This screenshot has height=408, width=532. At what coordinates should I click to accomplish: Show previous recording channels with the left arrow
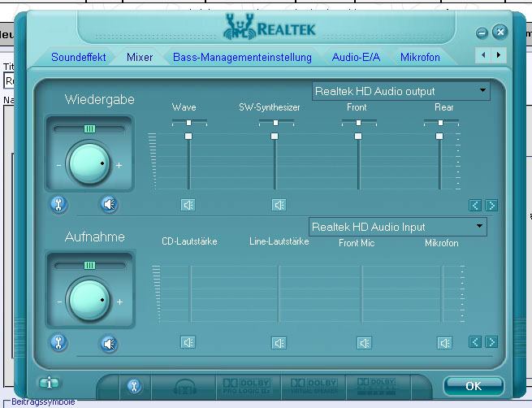475,342
